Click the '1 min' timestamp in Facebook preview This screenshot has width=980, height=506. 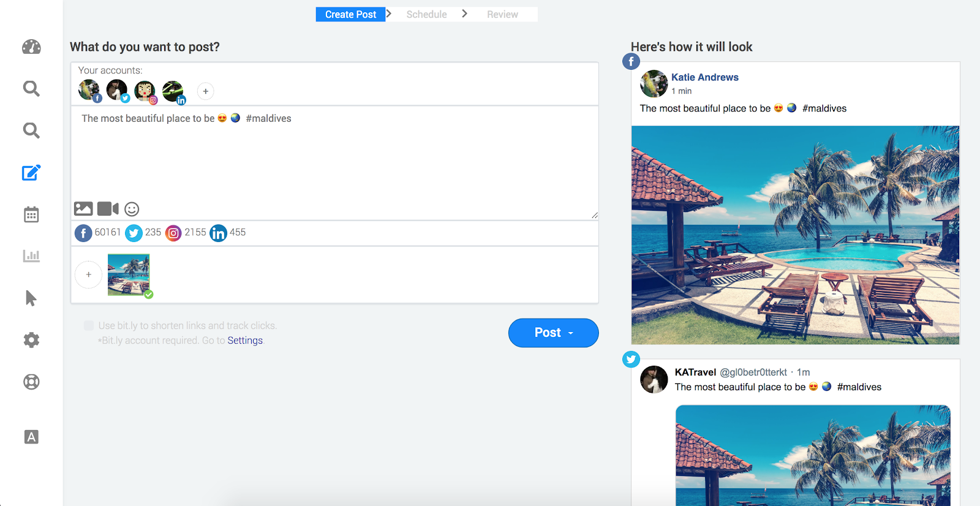[681, 91]
